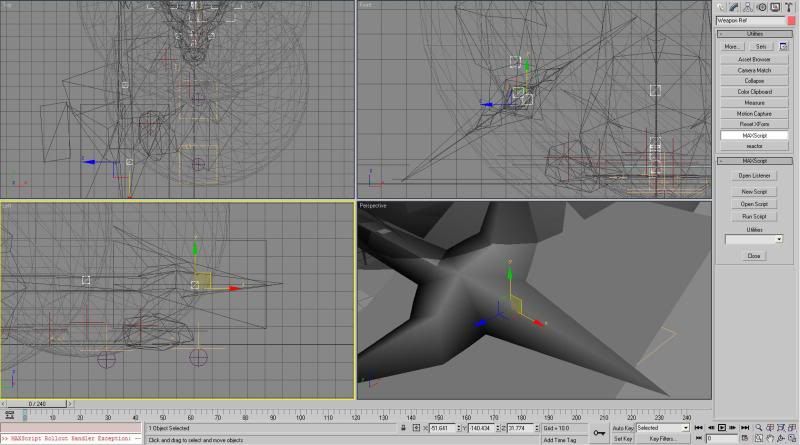Click the current frame number field

coord(722,438)
